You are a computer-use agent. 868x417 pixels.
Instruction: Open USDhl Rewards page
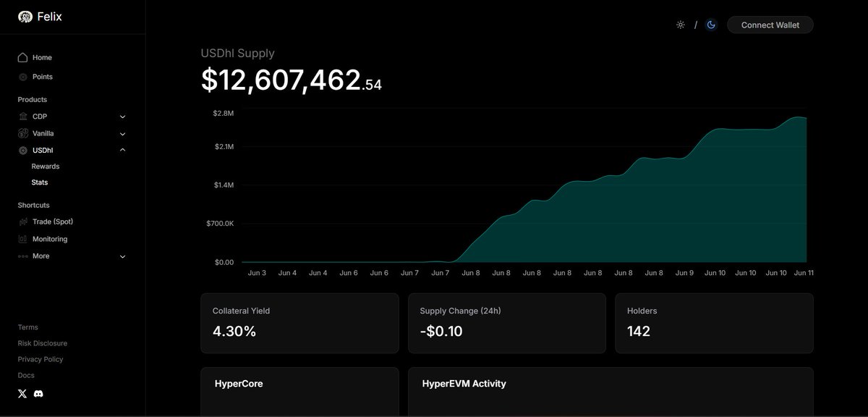point(46,167)
